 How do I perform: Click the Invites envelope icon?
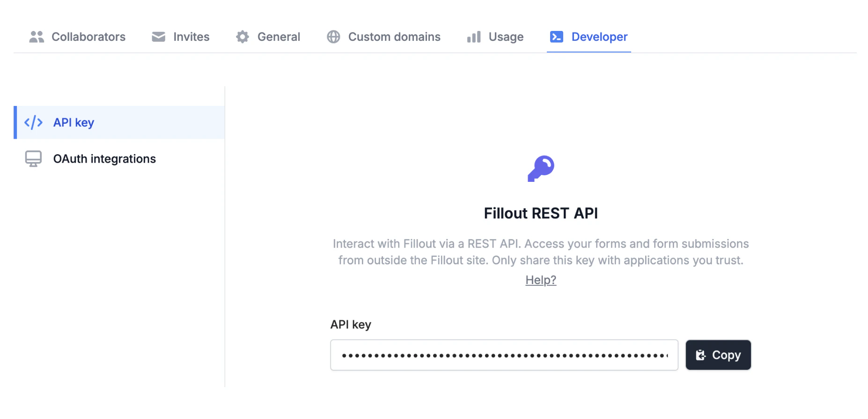pyautogui.click(x=159, y=37)
